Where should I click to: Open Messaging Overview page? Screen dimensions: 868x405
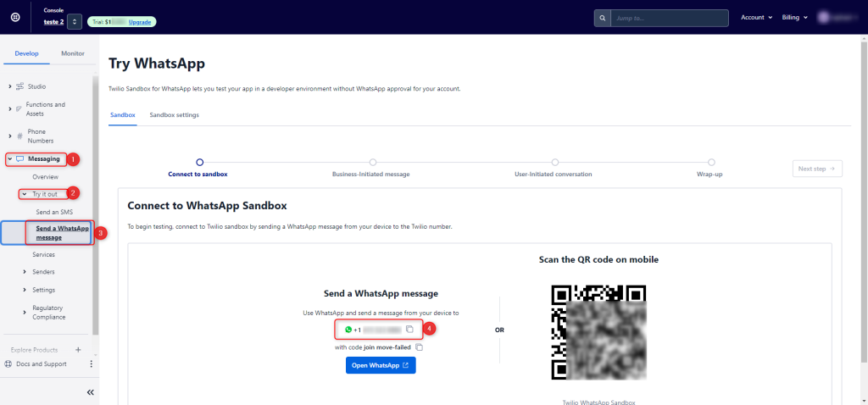pos(46,177)
